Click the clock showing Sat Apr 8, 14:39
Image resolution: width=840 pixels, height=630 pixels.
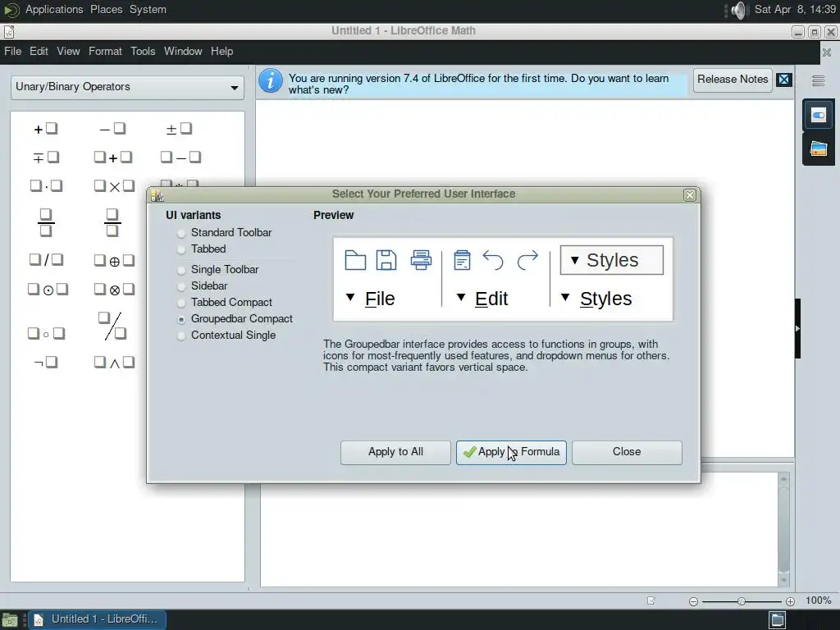(795, 10)
